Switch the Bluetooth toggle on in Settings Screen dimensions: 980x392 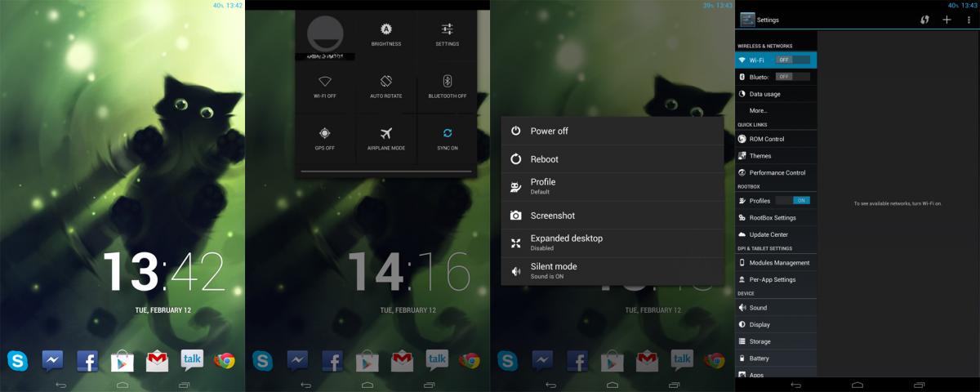tap(792, 77)
